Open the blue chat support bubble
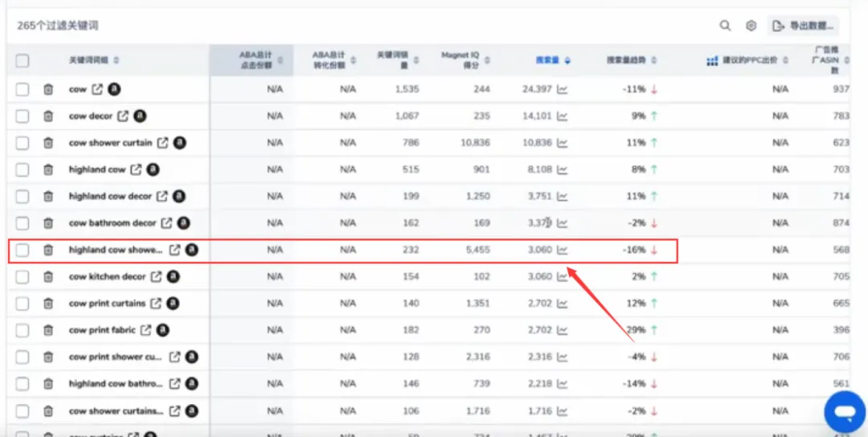Viewport: 868px width, 437px height. tap(844, 412)
